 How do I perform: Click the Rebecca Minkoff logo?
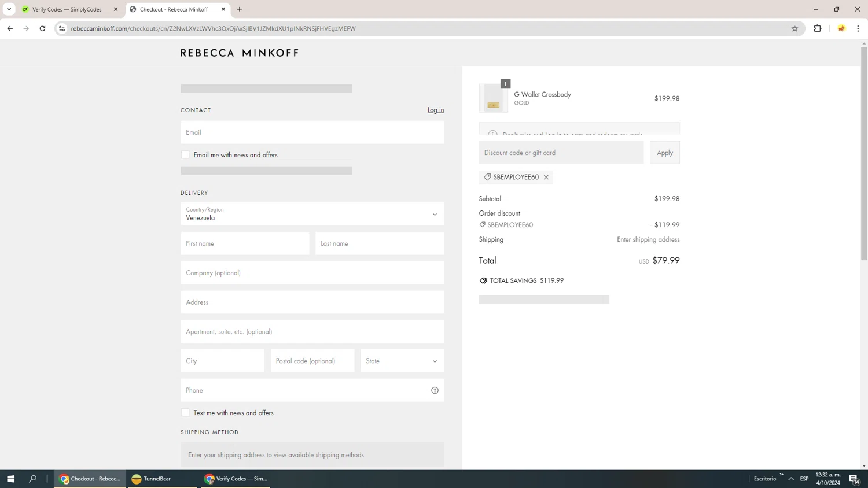tap(240, 53)
